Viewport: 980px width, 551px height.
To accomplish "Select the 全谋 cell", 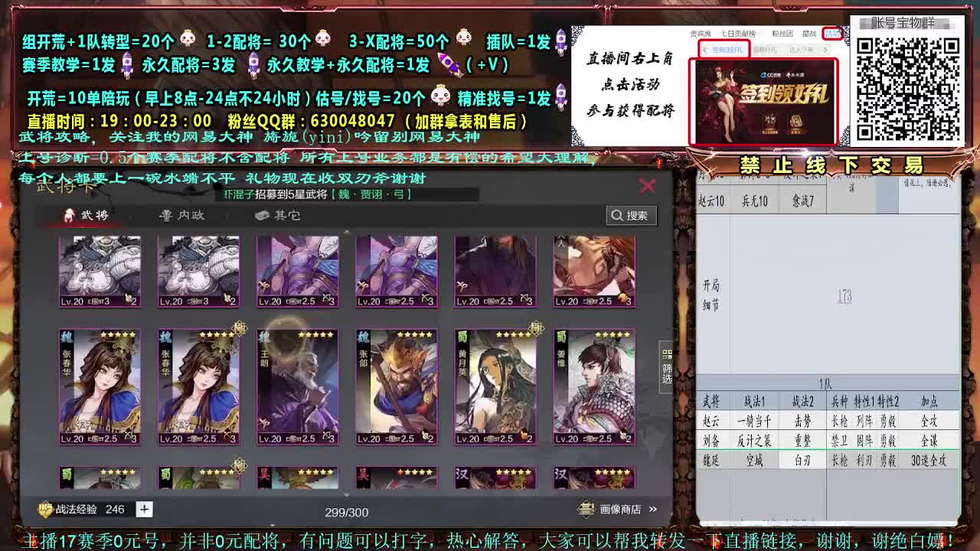I will tap(929, 441).
